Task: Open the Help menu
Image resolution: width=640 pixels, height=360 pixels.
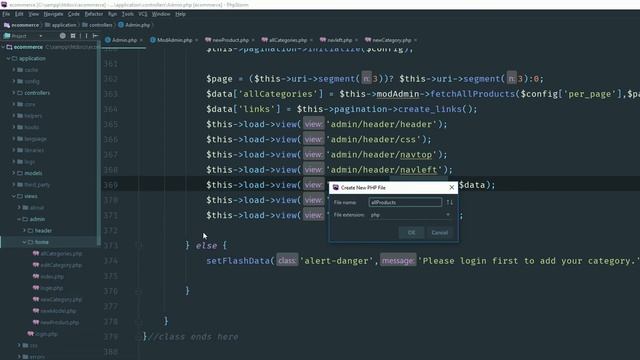Action: [180, 14]
